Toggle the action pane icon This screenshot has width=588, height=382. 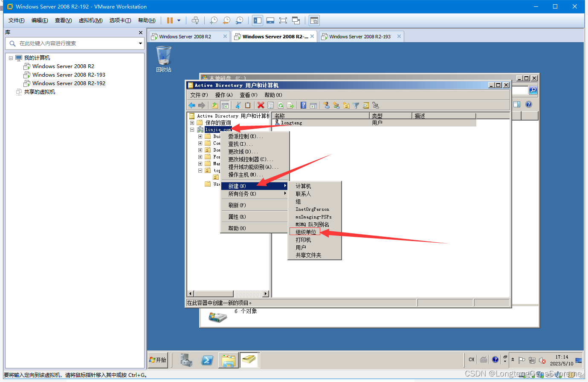313,105
